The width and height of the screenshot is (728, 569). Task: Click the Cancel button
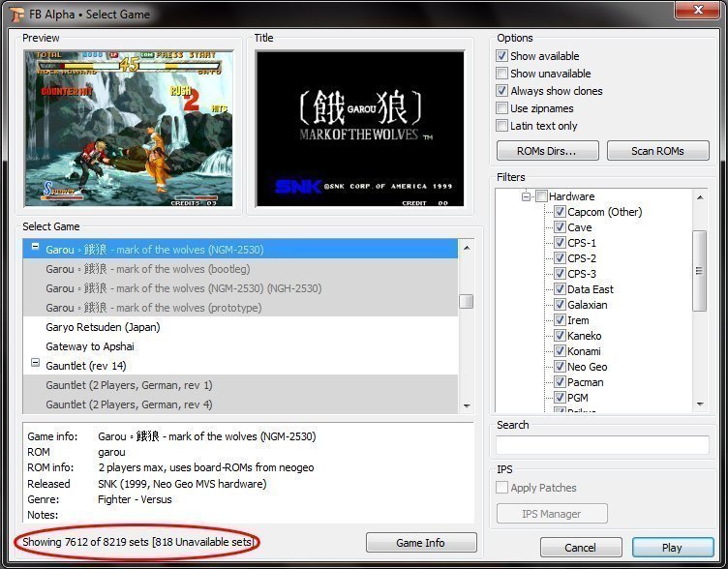click(581, 548)
